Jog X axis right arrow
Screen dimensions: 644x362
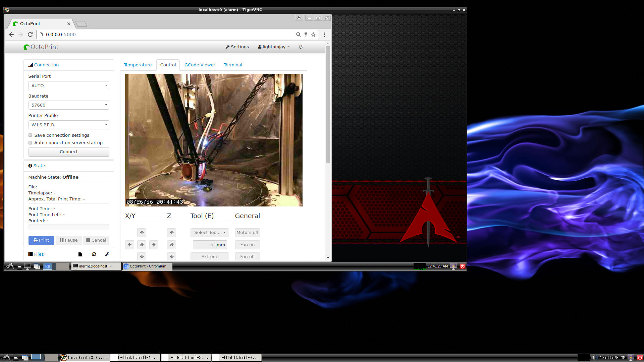tap(154, 245)
